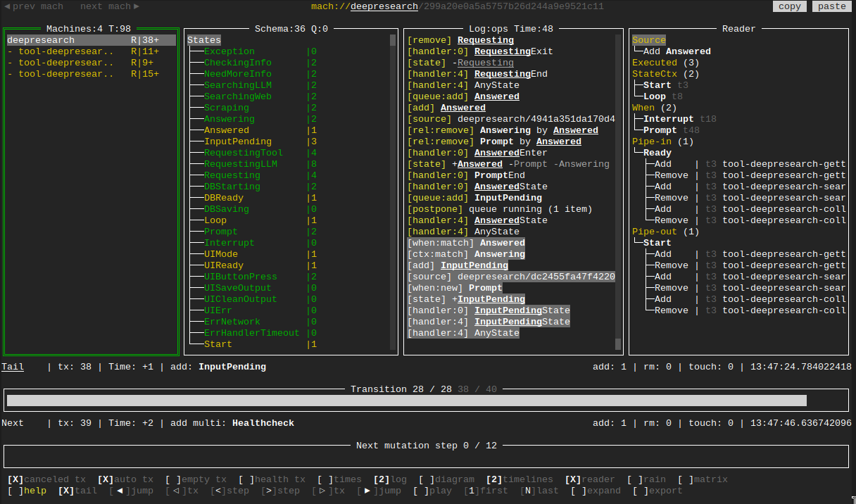
Task: Select the DBReady state
Action: [224, 198]
